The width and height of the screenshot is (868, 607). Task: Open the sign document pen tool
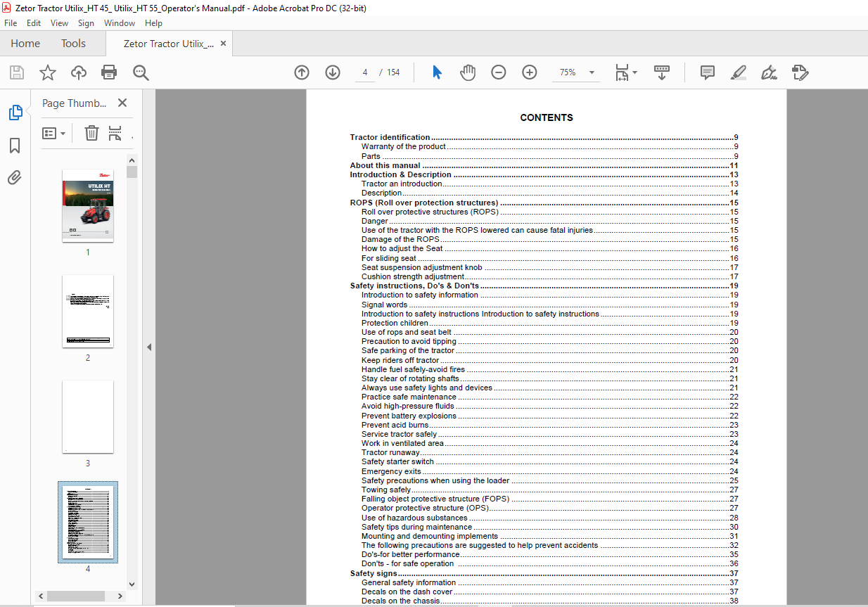pos(769,72)
